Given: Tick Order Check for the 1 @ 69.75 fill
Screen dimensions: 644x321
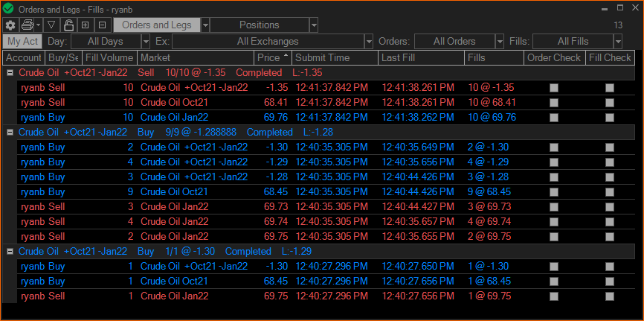Looking at the screenshot, I should [553, 296].
